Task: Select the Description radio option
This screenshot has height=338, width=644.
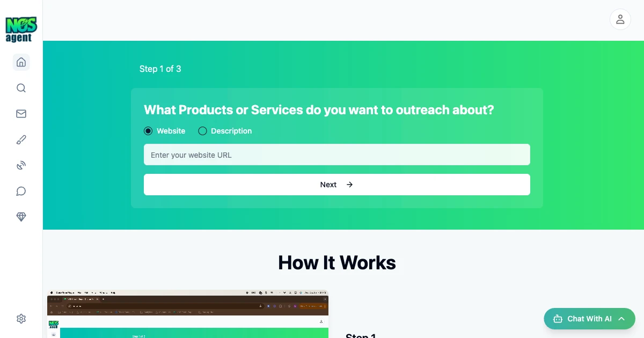Action: [203, 131]
